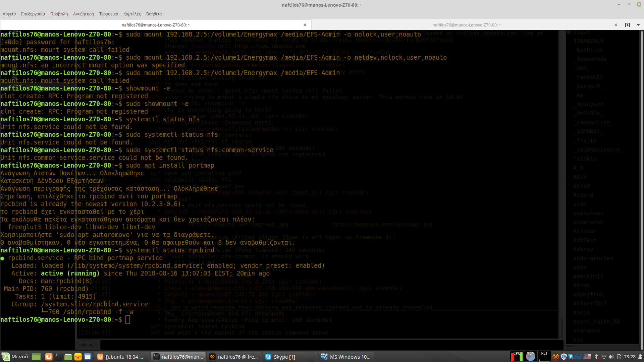Click the 'rpcbind.service - RPC bind portmap service' line

(82, 258)
